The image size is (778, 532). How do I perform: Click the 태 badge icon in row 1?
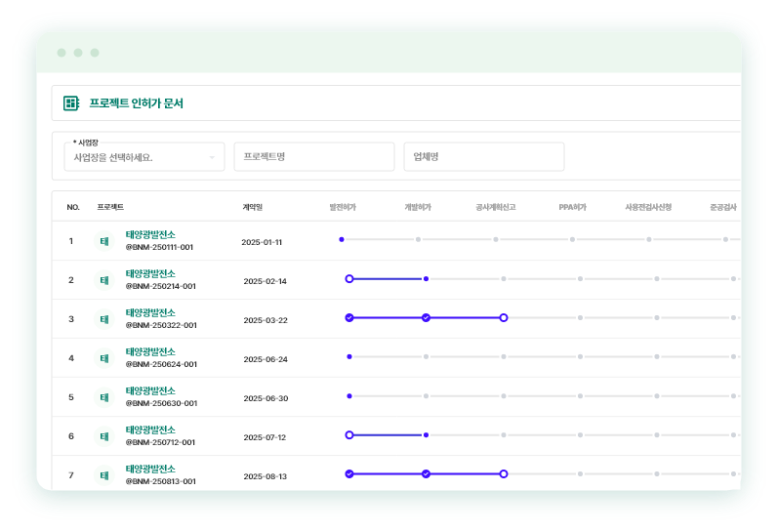pyautogui.click(x=104, y=241)
